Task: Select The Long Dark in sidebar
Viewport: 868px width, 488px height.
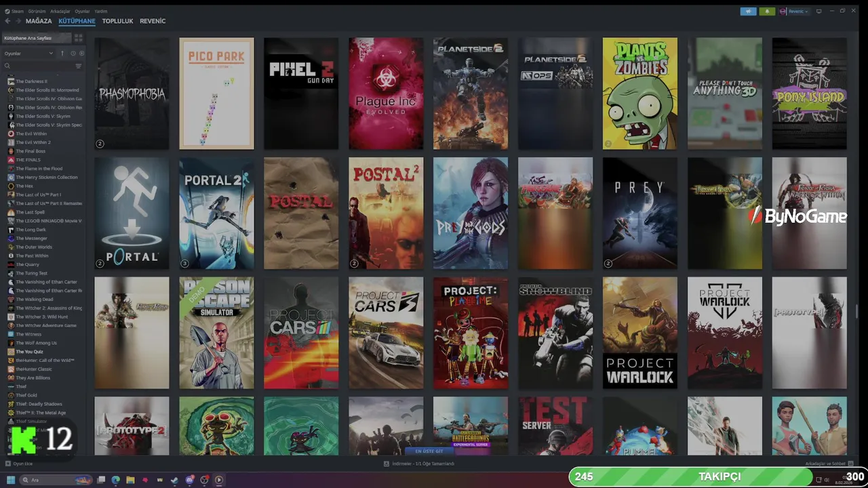Action: click(x=31, y=230)
